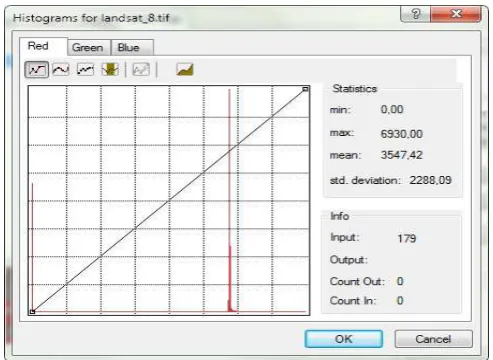The width and height of the screenshot is (493, 360).
Task: Click the Count In value 0
Action: (x=400, y=301)
